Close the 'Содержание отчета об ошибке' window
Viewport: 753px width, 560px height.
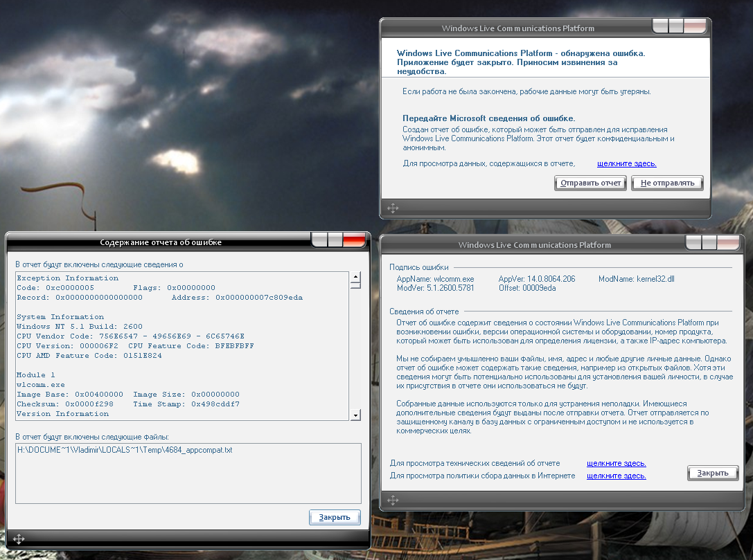coord(354,240)
